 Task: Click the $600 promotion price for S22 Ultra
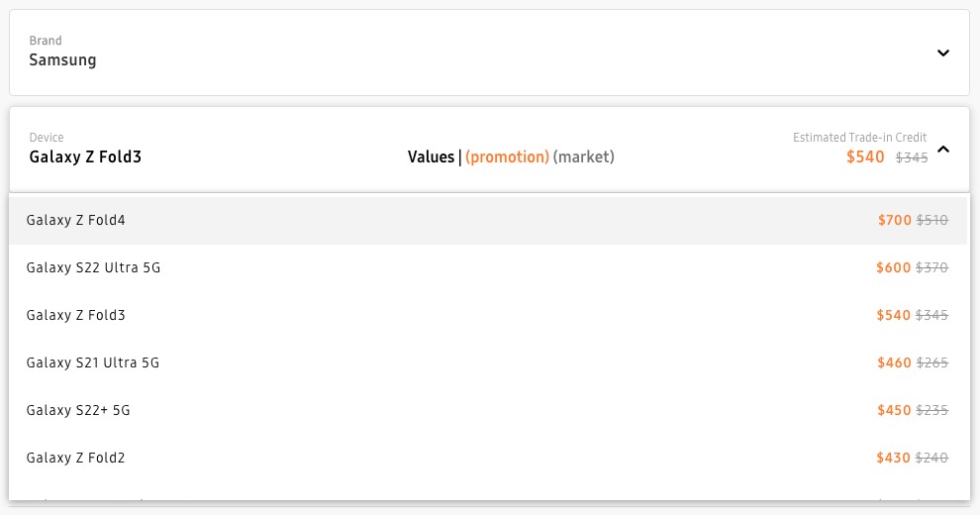coord(893,267)
